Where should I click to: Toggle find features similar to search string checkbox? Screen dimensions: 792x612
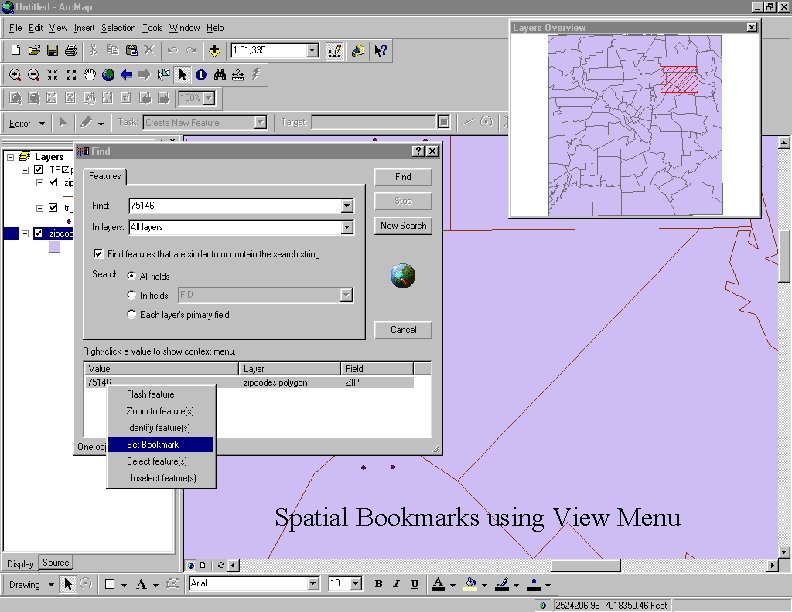click(98, 253)
